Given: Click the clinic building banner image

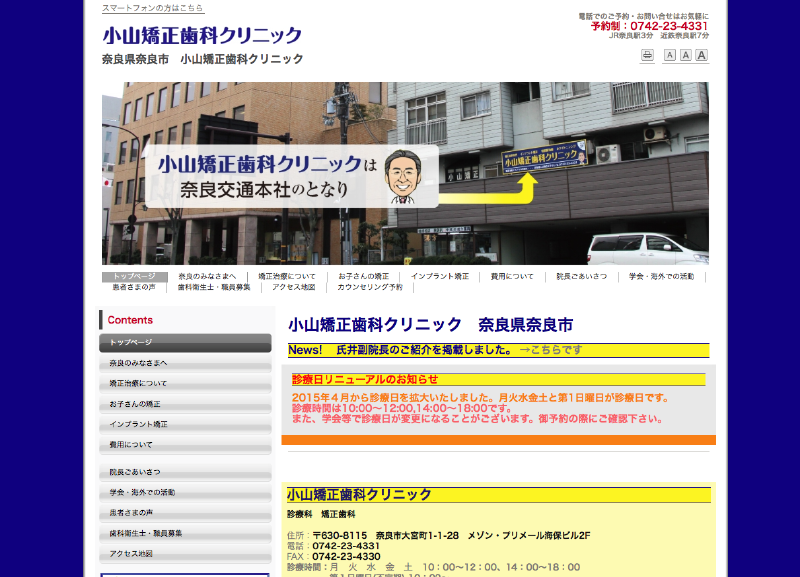Looking at the screenshot, I should 405,173.
